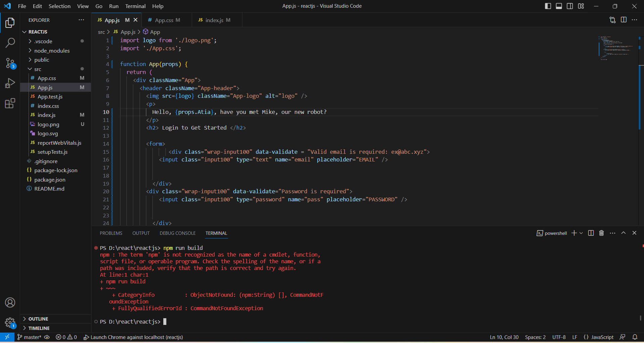Expand the OUTLINE section

pyautogui.click(x=38, y=319)
